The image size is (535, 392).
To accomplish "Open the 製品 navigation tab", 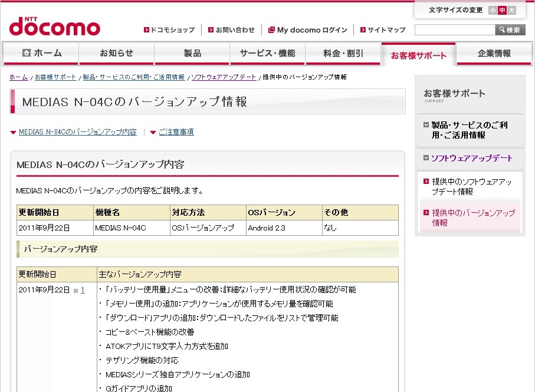I will (x=192, y=54).
